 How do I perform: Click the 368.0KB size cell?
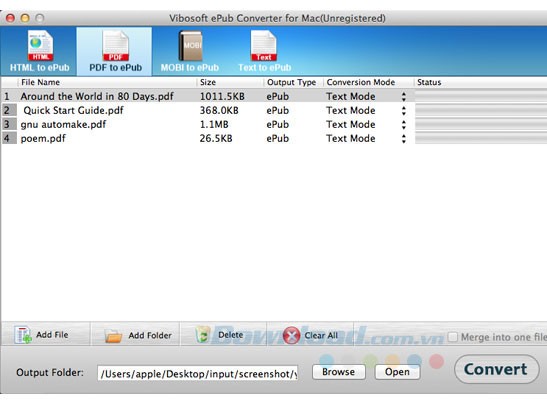219,111
